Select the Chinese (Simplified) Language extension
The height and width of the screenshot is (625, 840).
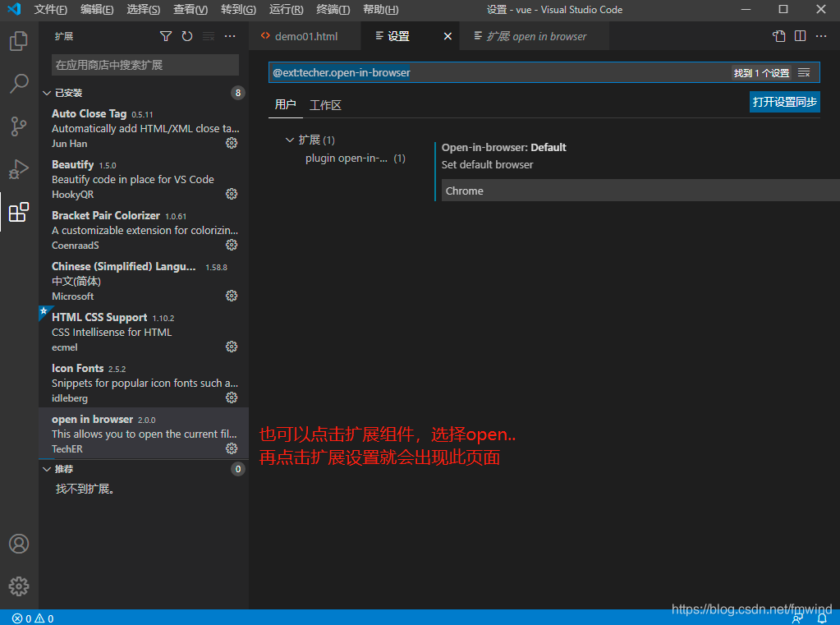coord(144,281)
